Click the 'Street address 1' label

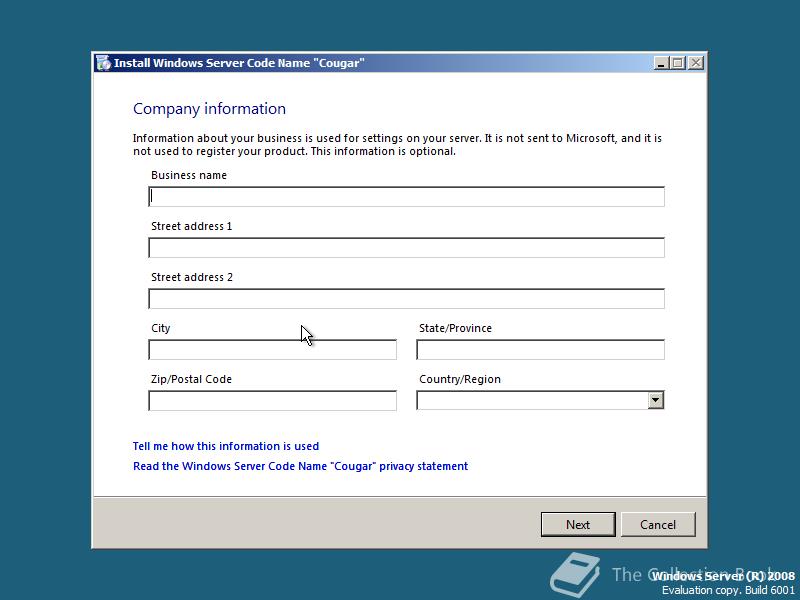click(x=191, y=226)
